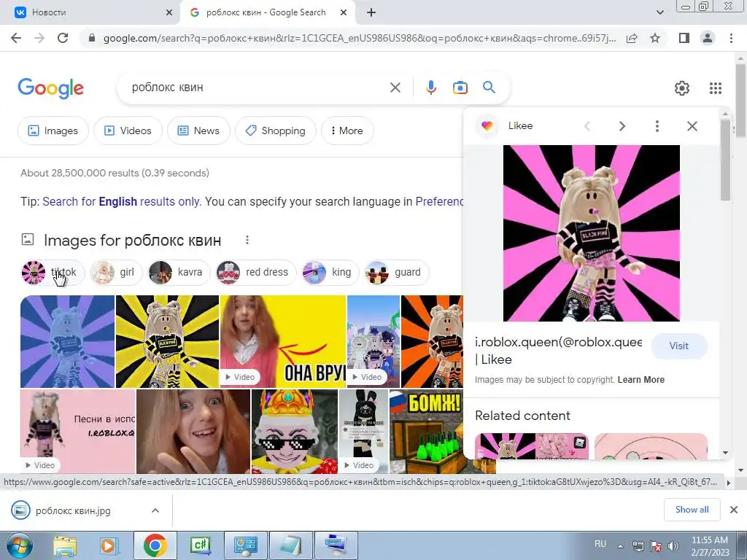Viewport: 747px width, 560px height.
Task: Go back using the browser back arrow
Action: pos(16,38)
